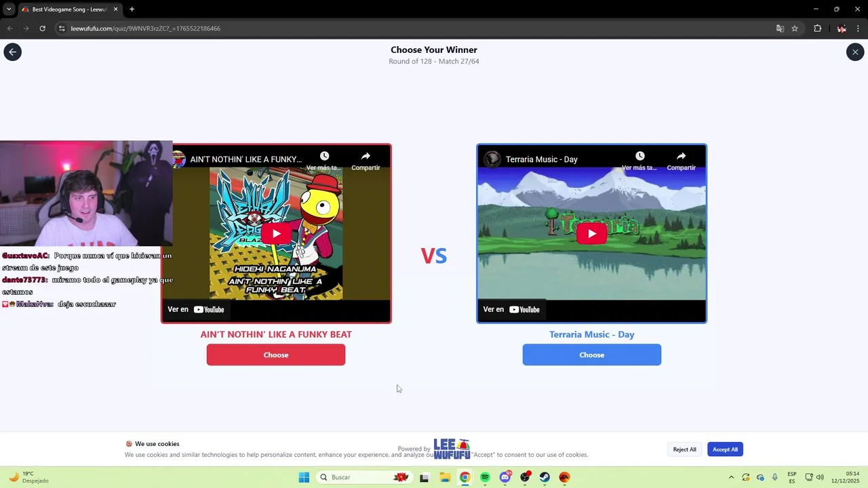
Task: Open Steam from the taskbar
Action: click(x=545, y=477)
